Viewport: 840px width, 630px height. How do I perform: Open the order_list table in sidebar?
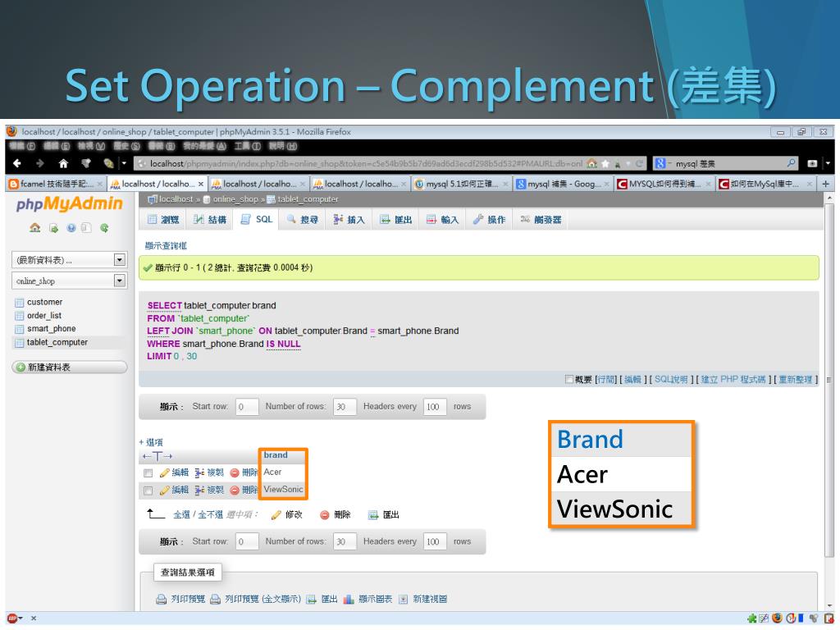coord(44,316)
